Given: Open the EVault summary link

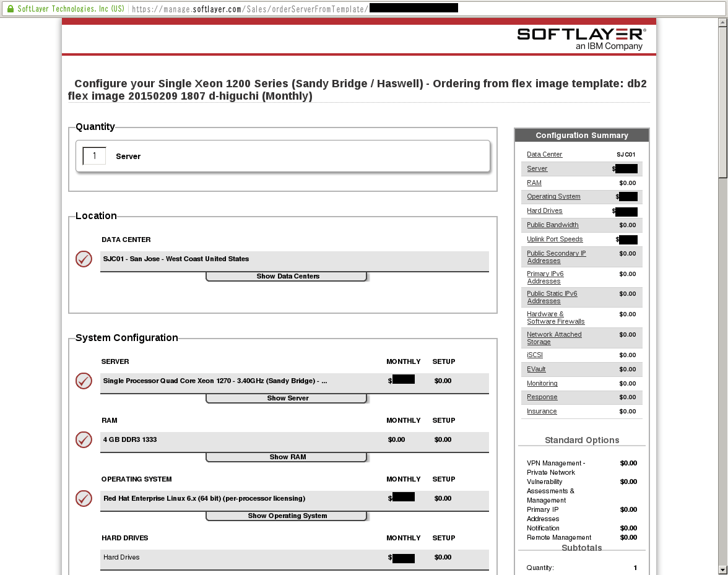Looking at the screenshot, I should click(536, 370).
